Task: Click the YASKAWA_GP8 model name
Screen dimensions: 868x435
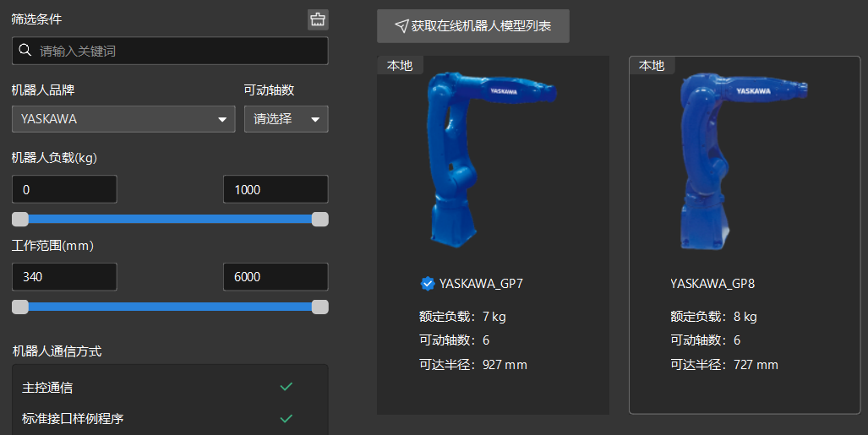Action: (x=712, y=284)
